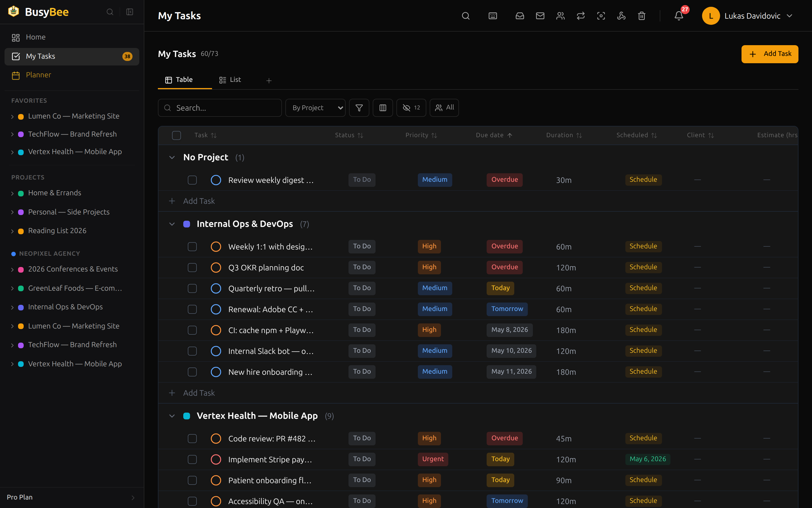Click orange dot beside favorite Lumen Co
Image resolution: width=812 pixels, height=508 pixels.
(x=21, y=117)
